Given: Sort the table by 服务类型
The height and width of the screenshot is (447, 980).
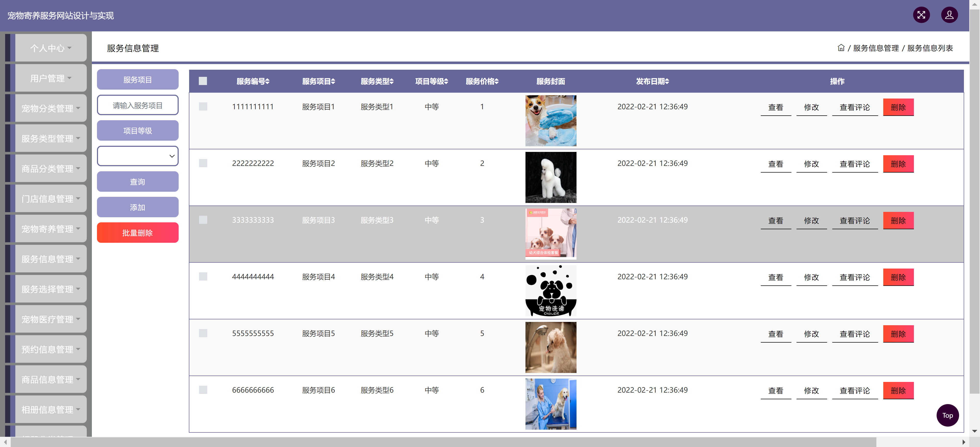Looking at the screenshot, I should (x=376, y=81).
